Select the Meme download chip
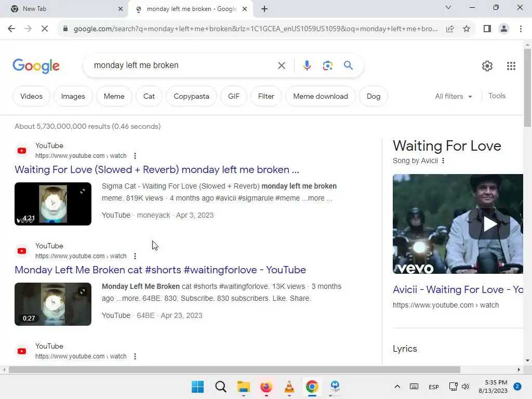Image resolution: width=532 pixels, height=399 pixels. [321, 96]
